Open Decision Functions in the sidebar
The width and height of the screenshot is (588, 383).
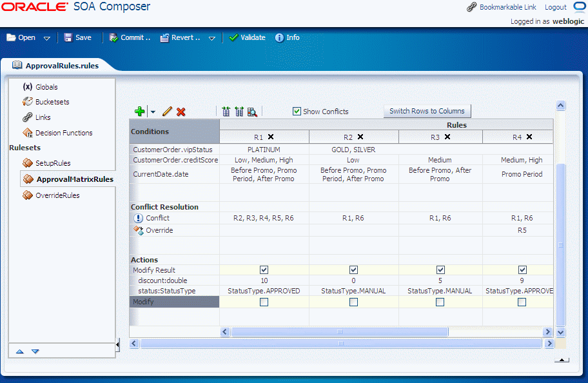64,133
